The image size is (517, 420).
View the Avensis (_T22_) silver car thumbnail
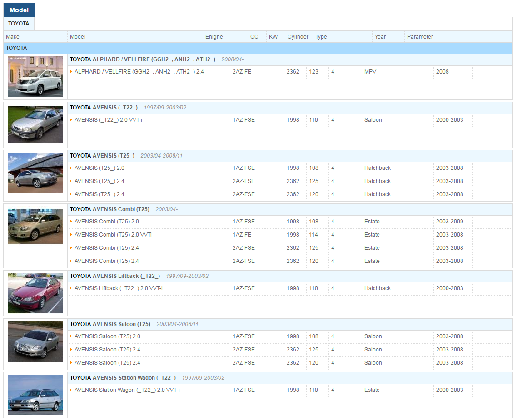[x=35, y=124]
